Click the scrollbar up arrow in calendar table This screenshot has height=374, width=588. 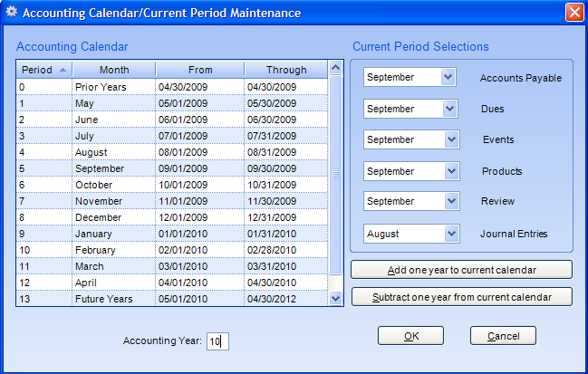pos(335,68)
